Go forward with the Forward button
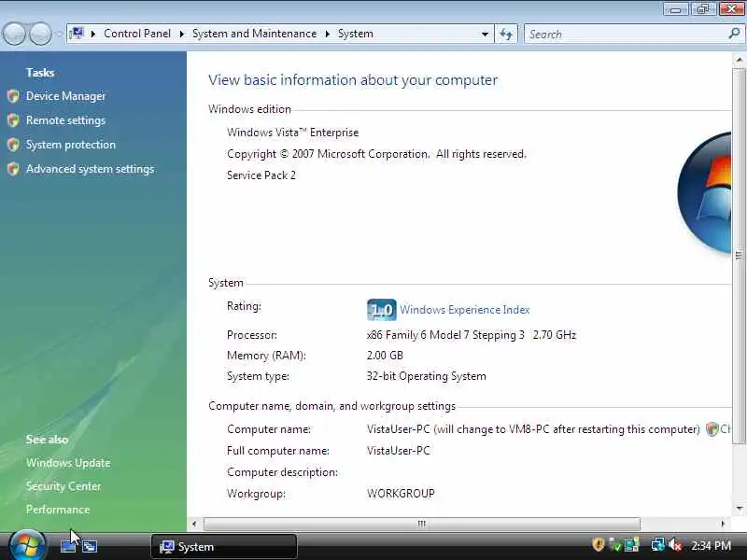Image resolution: width=747 pixels, height=560 pixels. click(x=40, y=34)
